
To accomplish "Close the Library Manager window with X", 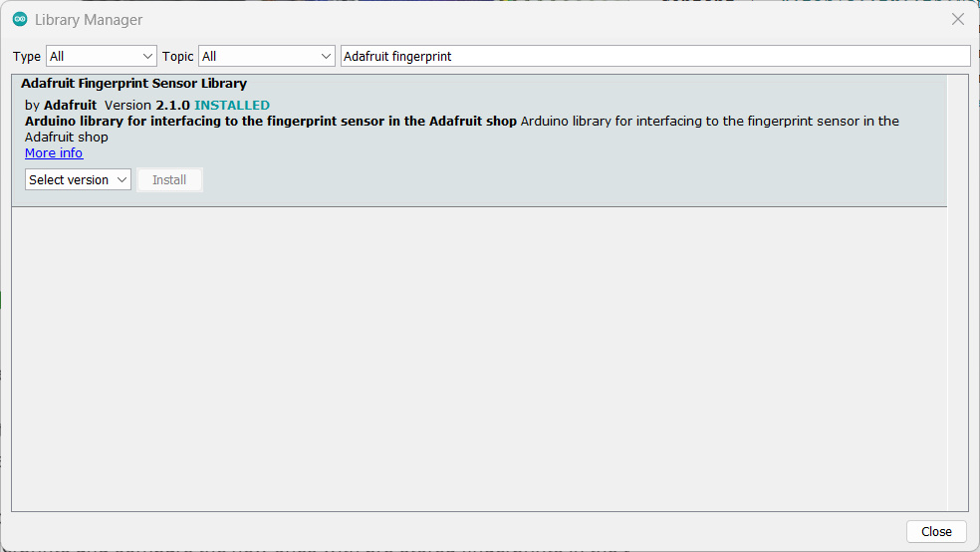I will [957, 20].
